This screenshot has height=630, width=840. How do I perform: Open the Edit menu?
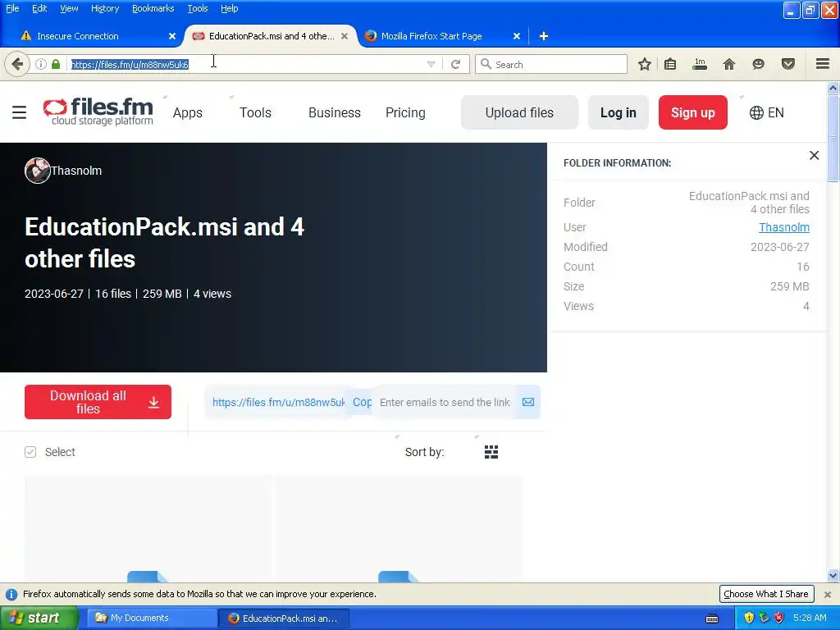click(39, 8)
